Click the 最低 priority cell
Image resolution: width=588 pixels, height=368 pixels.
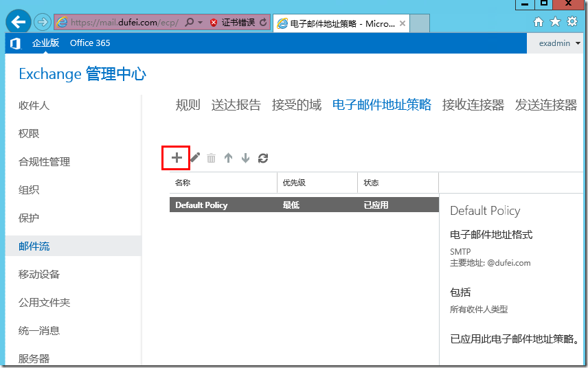pyautogui.click(x=291, y=205)
